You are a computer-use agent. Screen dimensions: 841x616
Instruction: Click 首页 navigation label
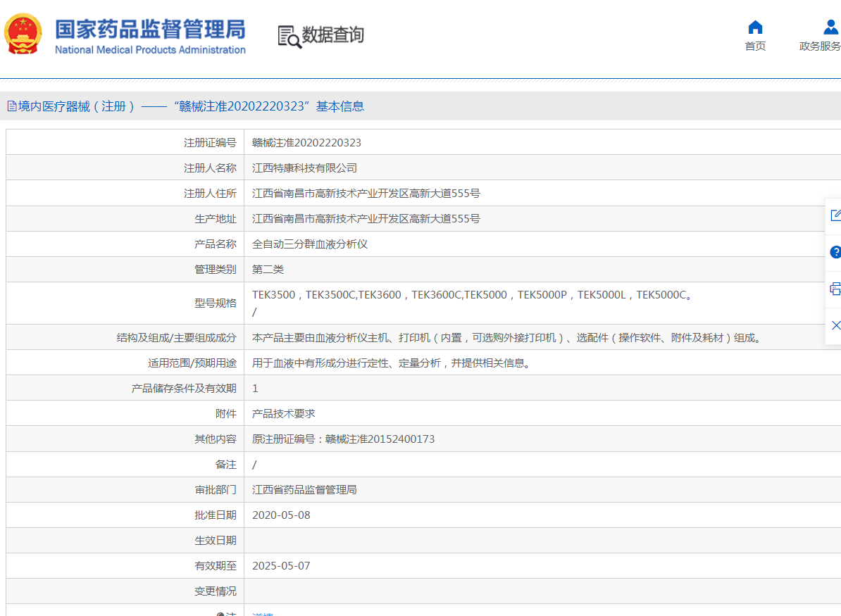755,46
